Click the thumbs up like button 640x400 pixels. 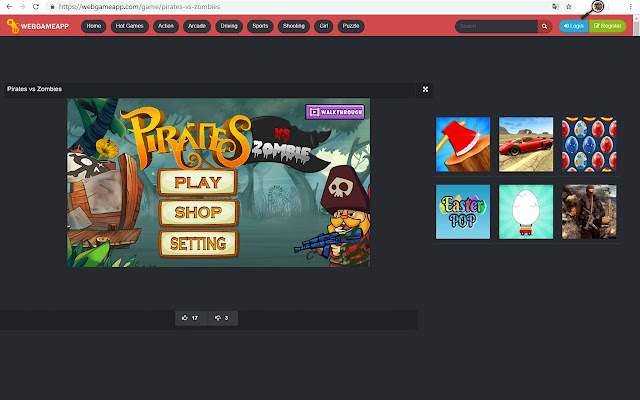191,318
